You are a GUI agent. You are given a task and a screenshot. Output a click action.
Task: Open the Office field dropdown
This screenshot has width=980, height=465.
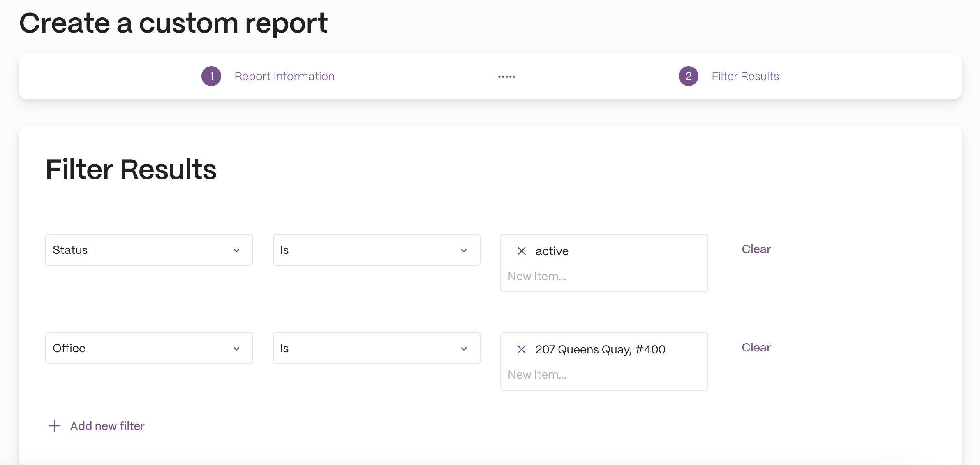(x=149, y=348)
